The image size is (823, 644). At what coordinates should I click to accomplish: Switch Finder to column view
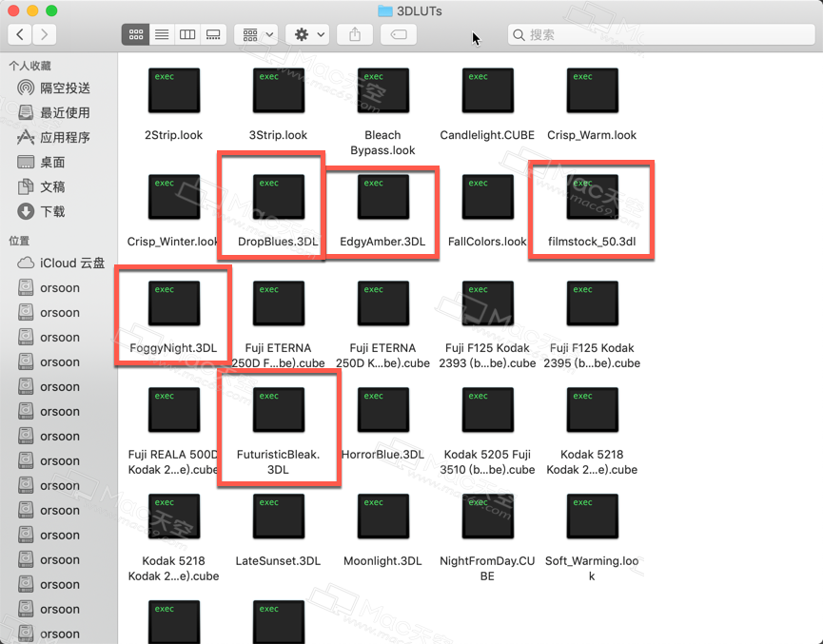187,34
